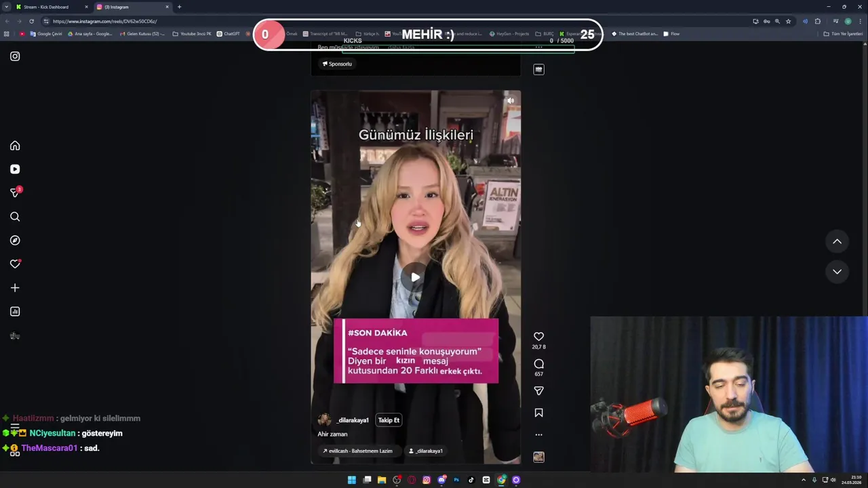
Task: Share the reel via paper plane
Action: coord(538,390)
